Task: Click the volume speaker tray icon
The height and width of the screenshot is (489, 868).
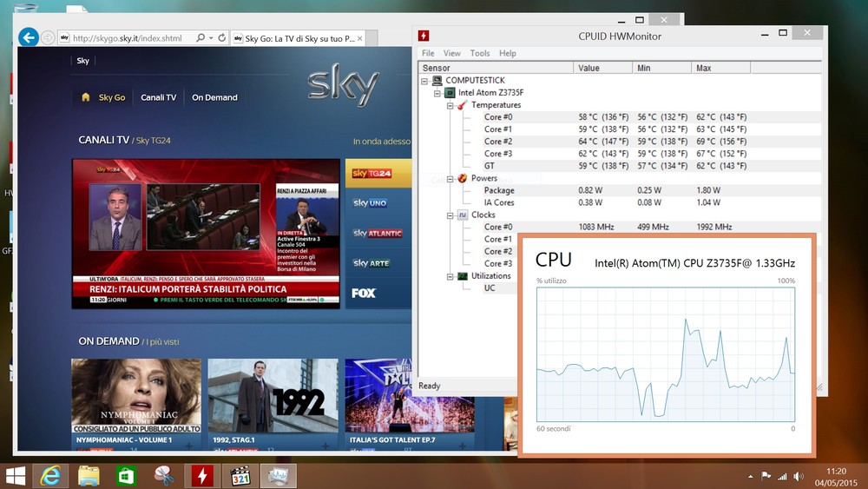Action: coord(799,476)
